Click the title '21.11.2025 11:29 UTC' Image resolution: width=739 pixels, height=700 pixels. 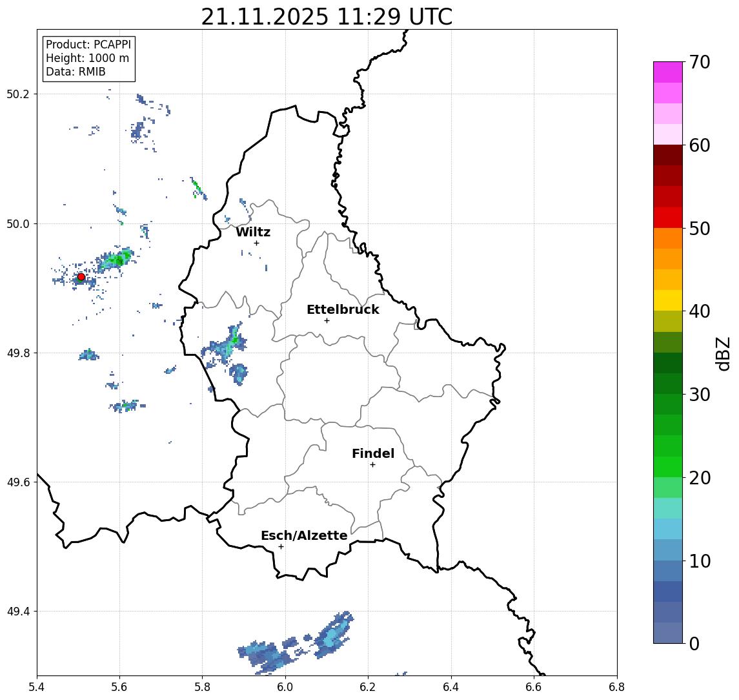coord(327,17)
